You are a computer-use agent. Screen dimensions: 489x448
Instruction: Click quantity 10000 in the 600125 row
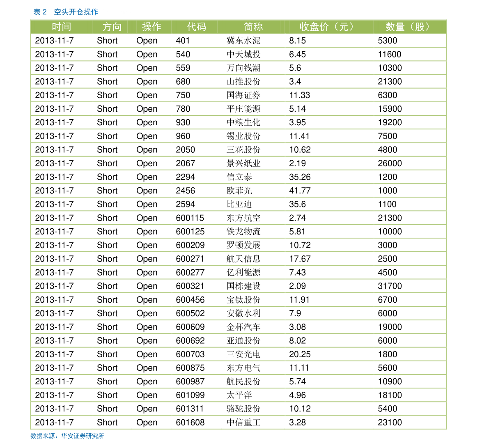390,232
